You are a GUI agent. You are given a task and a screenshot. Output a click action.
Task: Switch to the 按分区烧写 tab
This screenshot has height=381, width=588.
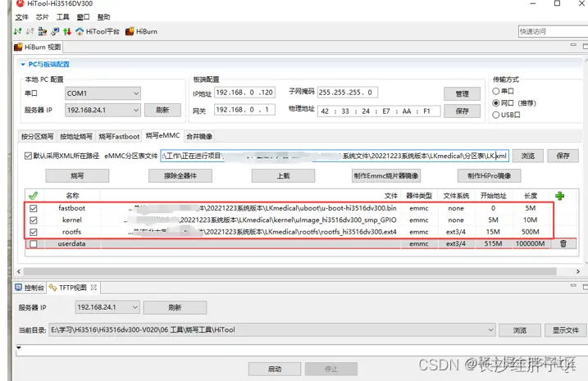pos(37,136)
